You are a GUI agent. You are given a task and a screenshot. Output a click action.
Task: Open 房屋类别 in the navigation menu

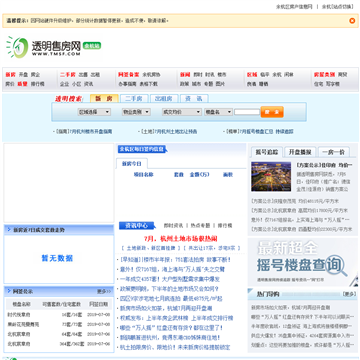[x=324, y=75]
